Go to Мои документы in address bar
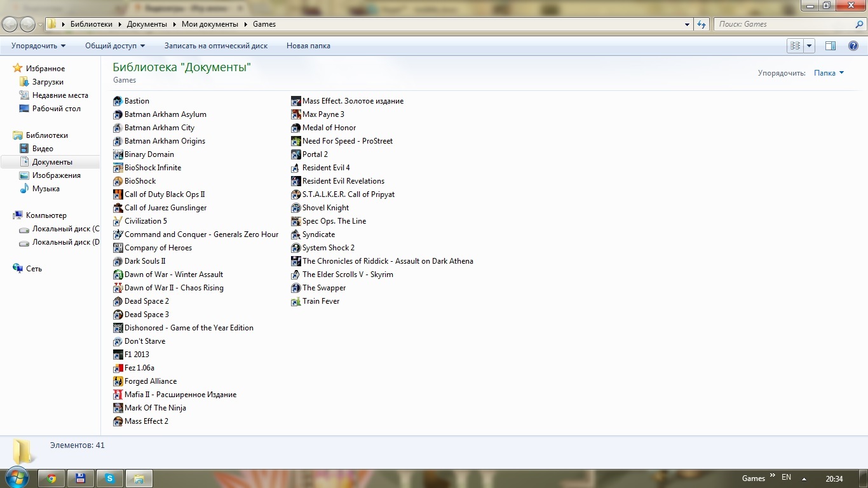The width and height of the screenshot is (868, 488). click(210, 24)
